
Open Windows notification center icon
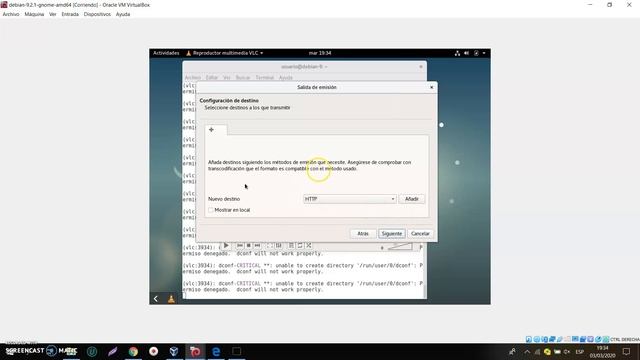(x=627, y=351)
